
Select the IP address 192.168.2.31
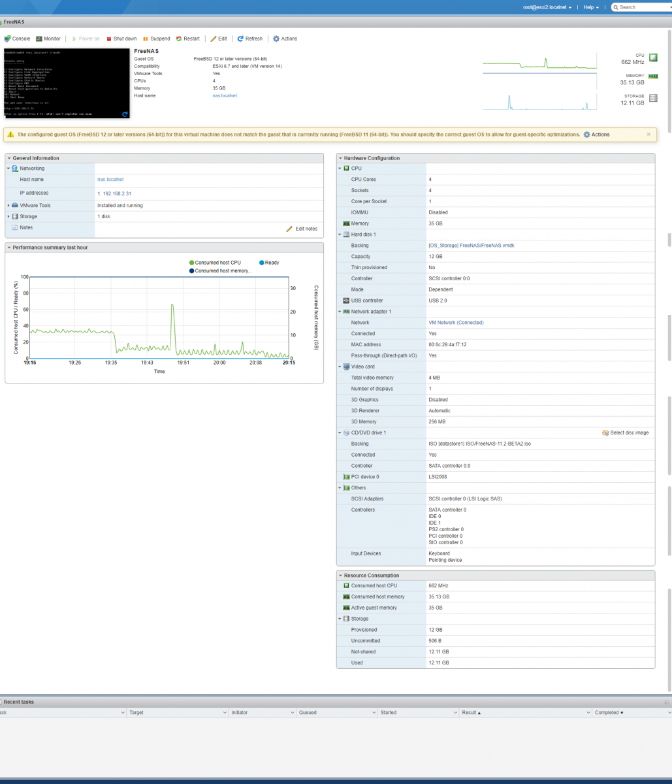[x=117, y=193]
